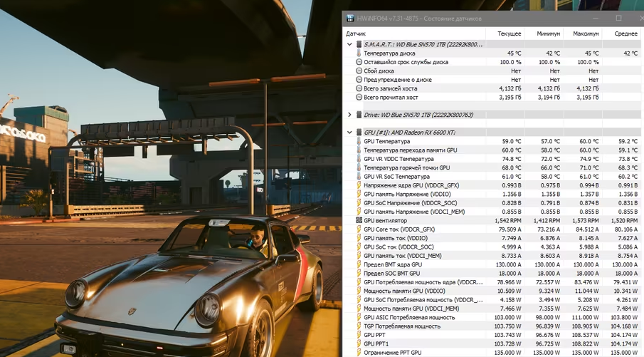Click lightning icon beside GPU PPT1
The width and height of the screenshot is (644, 357).
coord(359,344)
